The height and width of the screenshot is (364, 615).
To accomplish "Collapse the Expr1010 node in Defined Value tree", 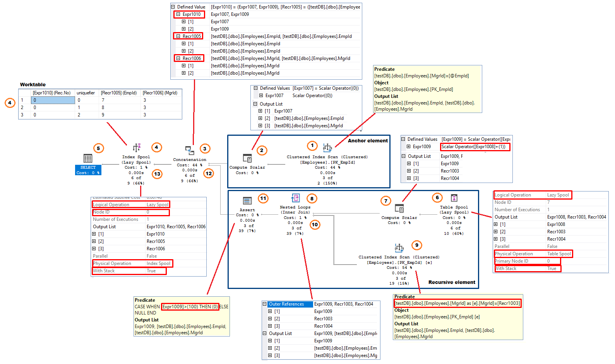I will pyautogui.click(x=178, y=14).
